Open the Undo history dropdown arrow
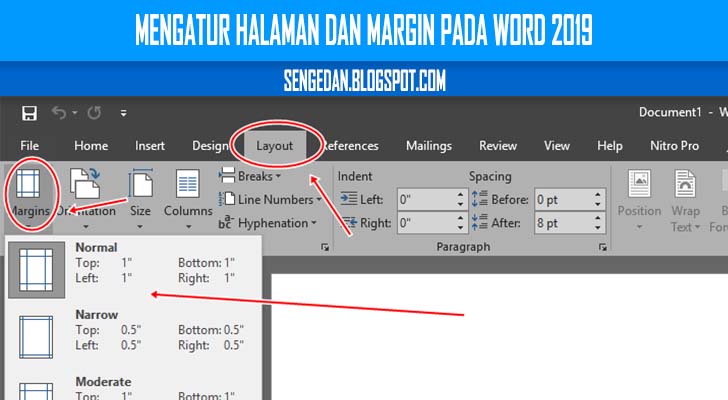Viewport: 728px width, 400px height. [x=75, y=112]
